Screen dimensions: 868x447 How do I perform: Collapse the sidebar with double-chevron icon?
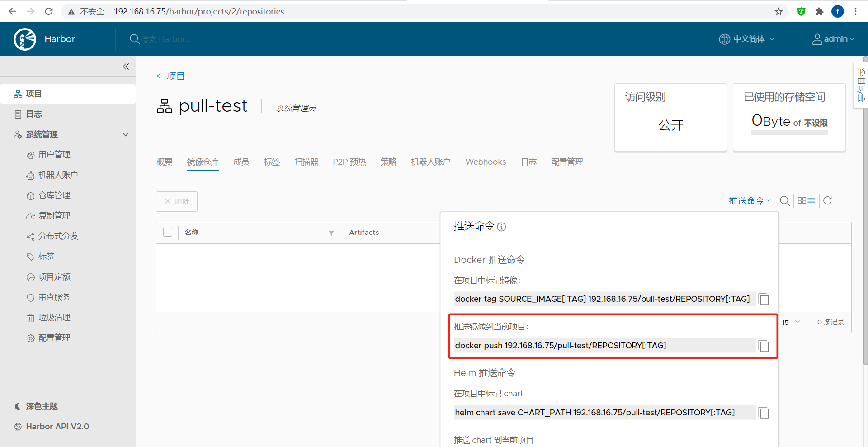(x=126, y=67)
